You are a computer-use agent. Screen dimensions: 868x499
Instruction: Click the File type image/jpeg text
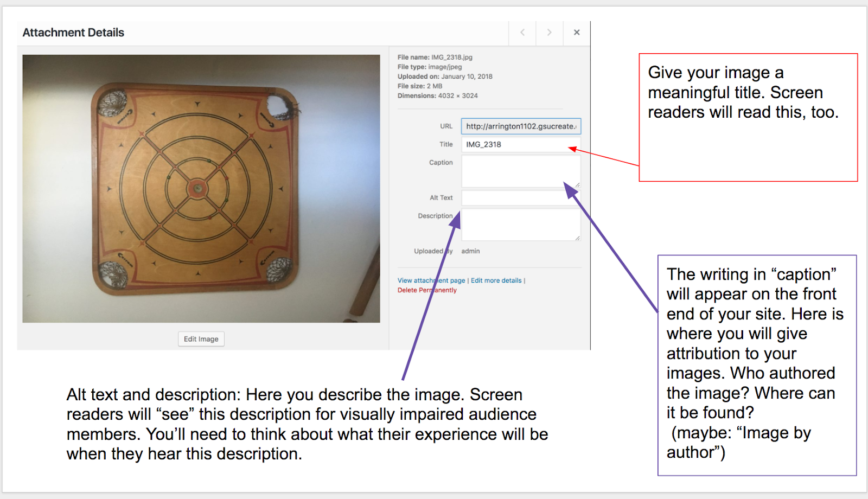pos(430,67)
